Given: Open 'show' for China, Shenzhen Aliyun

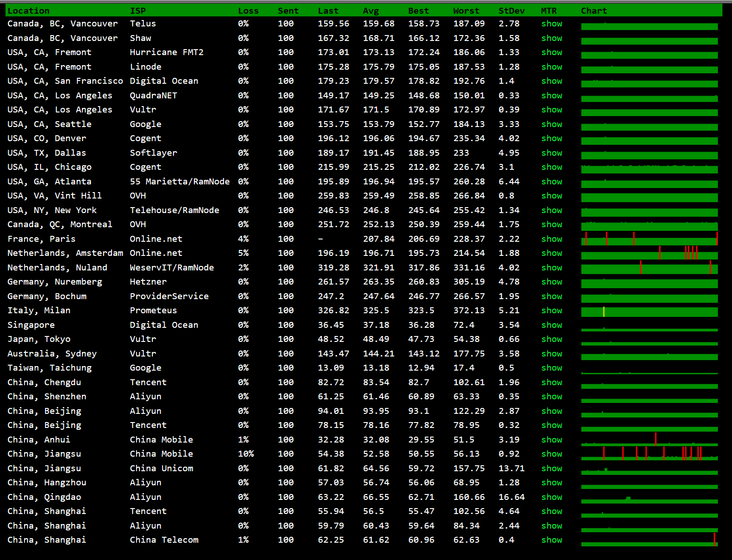Looking at the screenshot, I should tap(552, 397).
